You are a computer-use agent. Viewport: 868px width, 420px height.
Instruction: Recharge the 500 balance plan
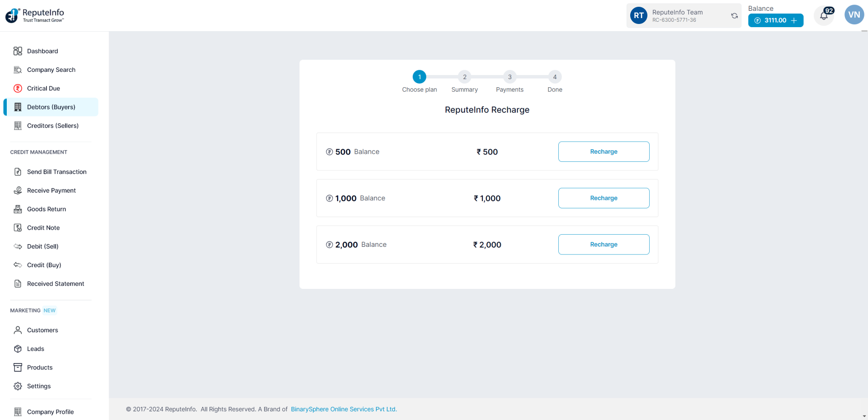click(x=604, y=152)
